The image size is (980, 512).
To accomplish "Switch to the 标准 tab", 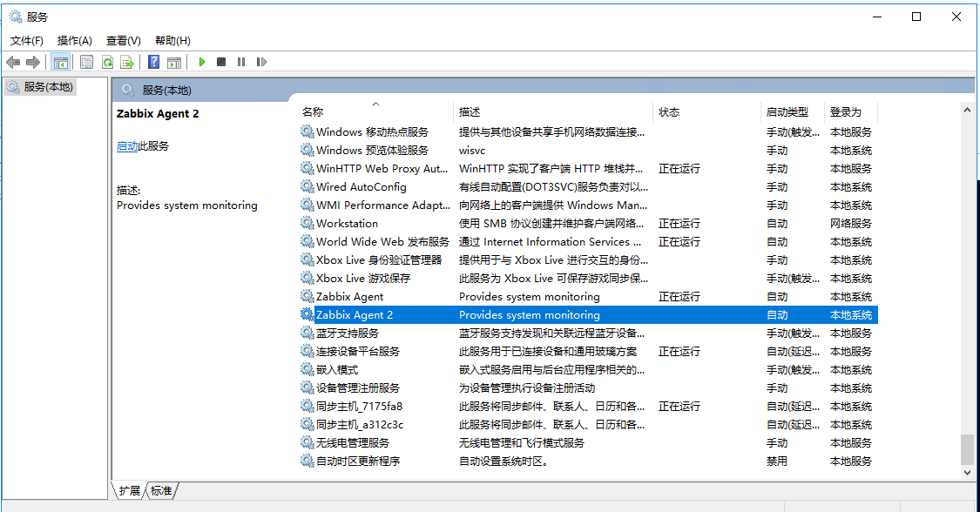I will point(161,491).
